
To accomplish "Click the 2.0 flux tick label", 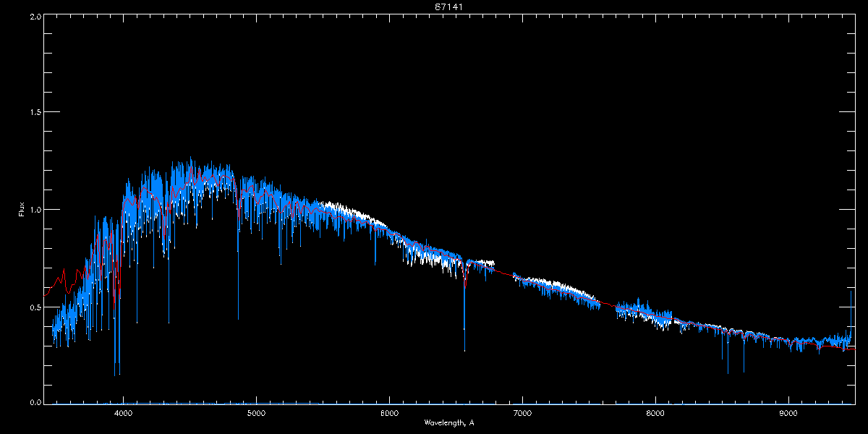I will [35, 16].
